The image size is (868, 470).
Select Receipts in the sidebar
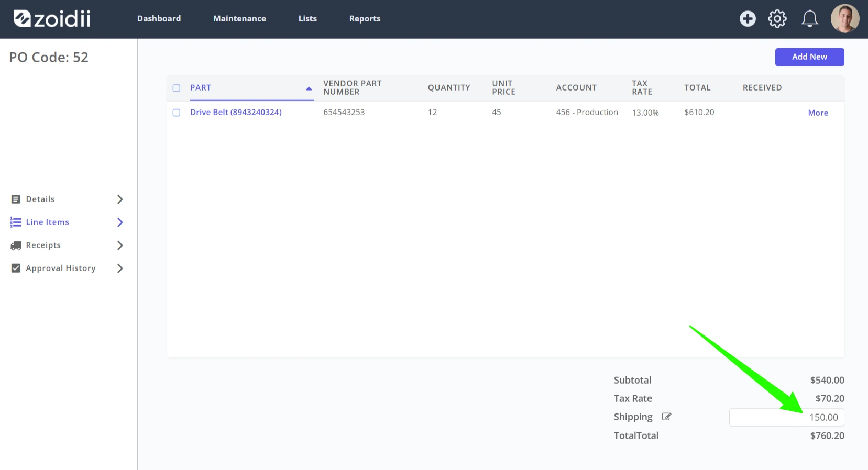(43, 245)
